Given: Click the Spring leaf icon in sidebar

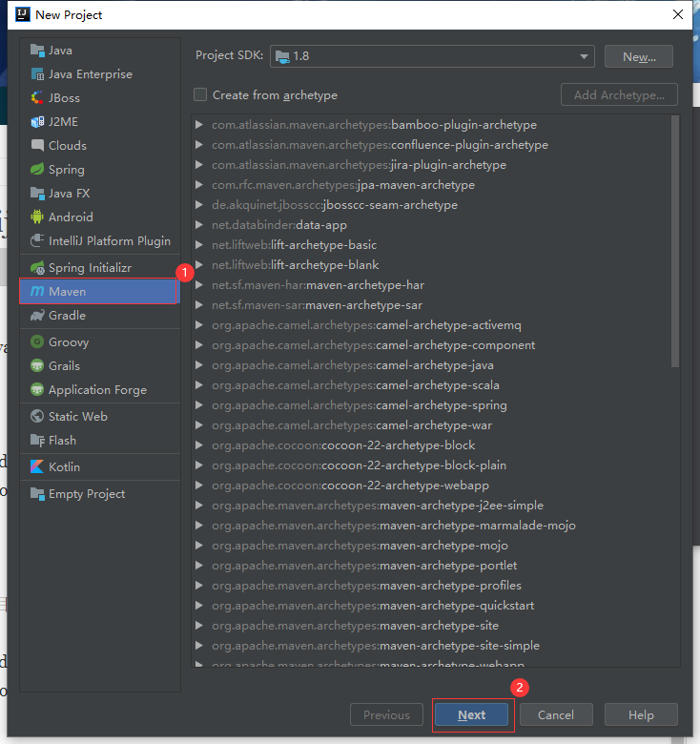Looking at the screenshot, I should click(x=37, y=170).
